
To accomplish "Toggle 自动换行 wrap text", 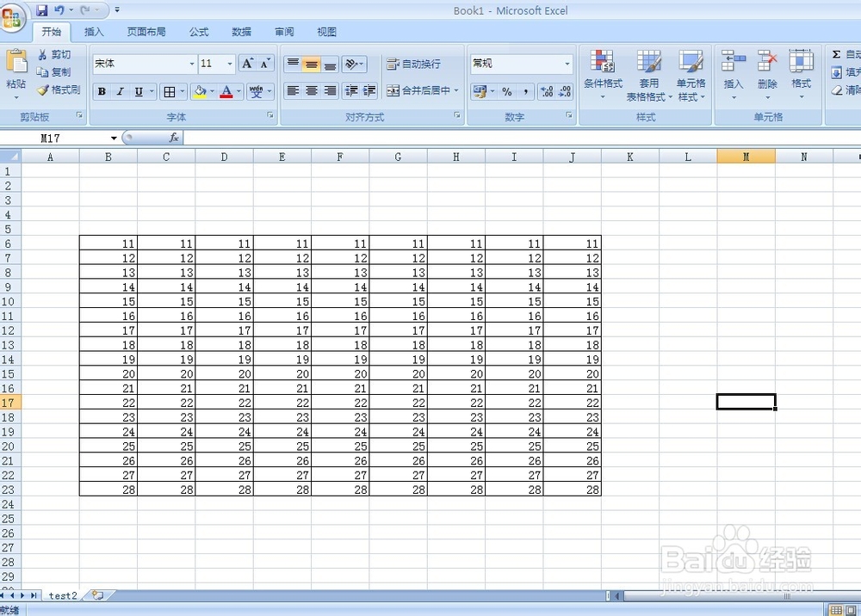I will click(413, 65).
